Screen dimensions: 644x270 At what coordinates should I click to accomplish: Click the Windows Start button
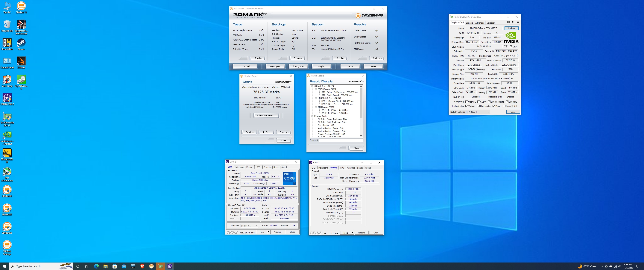(x=4, y=266)
